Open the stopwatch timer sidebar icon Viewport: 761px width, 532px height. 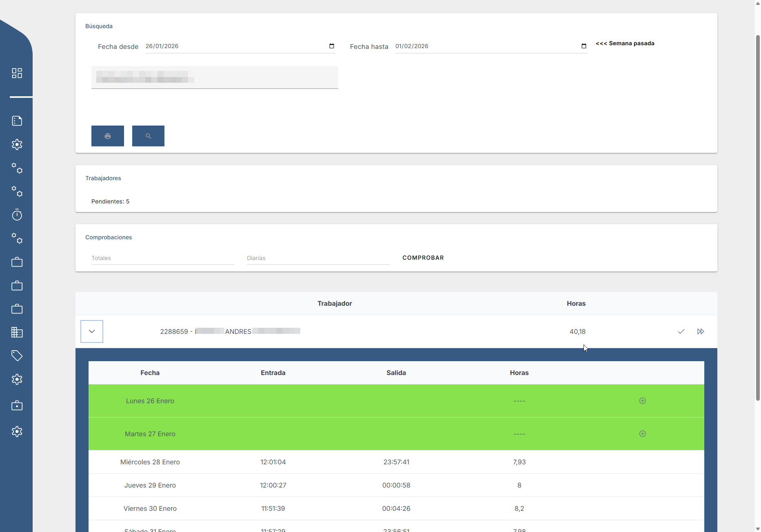[17, 215]
